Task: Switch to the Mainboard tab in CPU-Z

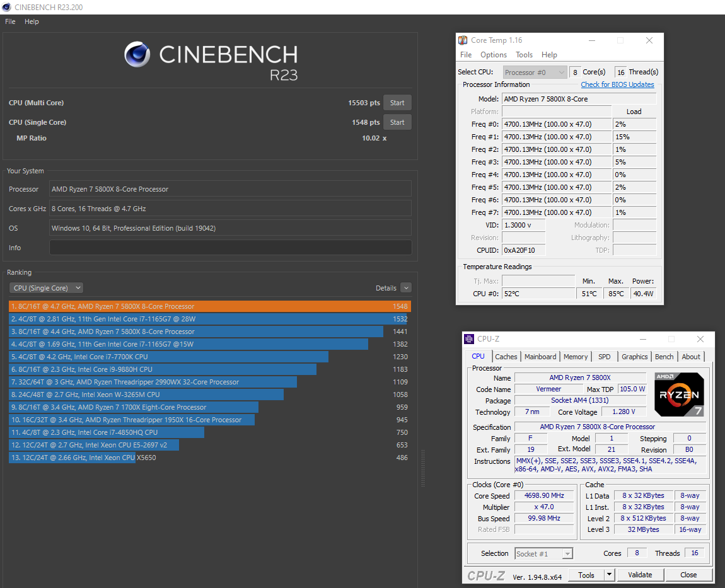Action: pyautogui.click(x=540, y=357)
